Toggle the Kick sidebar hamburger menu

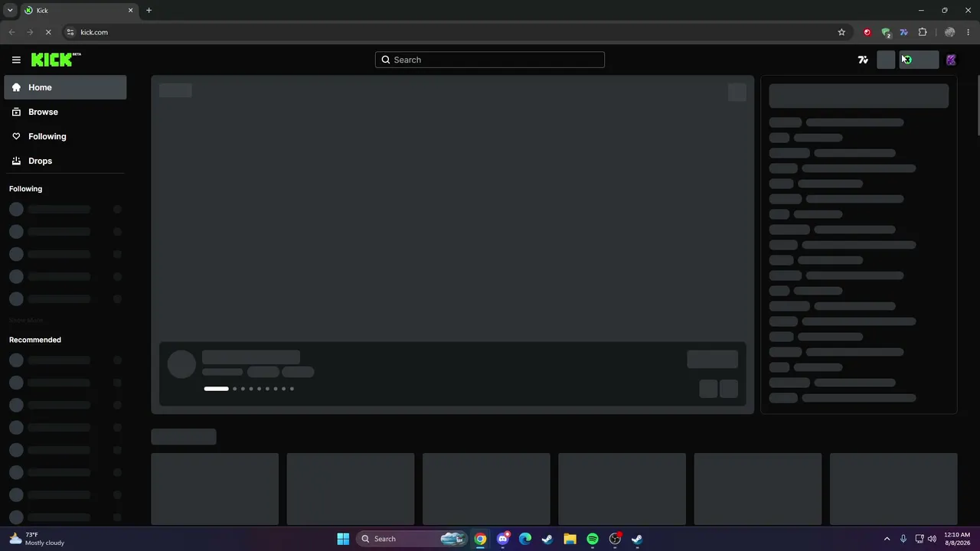16,60
